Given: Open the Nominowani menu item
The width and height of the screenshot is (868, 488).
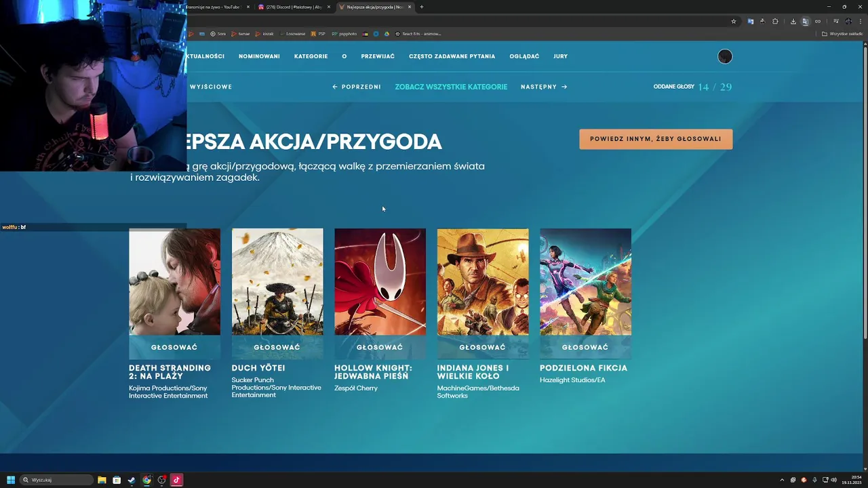Looking at the screenshot, I should tap(259, 56).
